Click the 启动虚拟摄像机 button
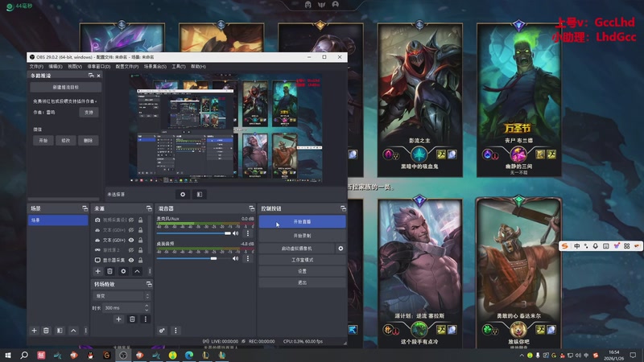This screenshot has height=362, width=644. point(296,249)
